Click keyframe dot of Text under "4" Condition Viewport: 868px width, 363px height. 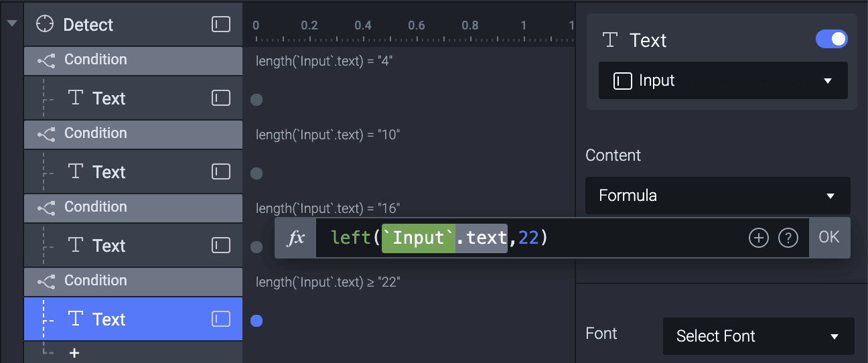(256, 100)
